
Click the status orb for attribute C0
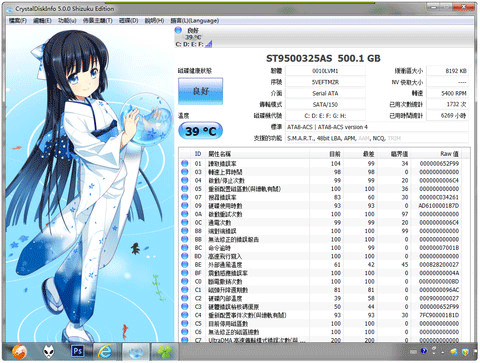[x=184, y=281]
